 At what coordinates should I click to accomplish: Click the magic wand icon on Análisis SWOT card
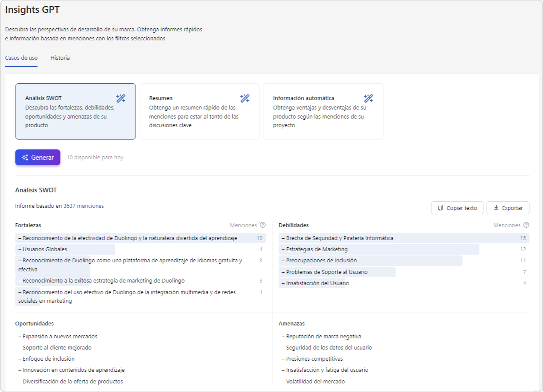(x=121, y=98)
